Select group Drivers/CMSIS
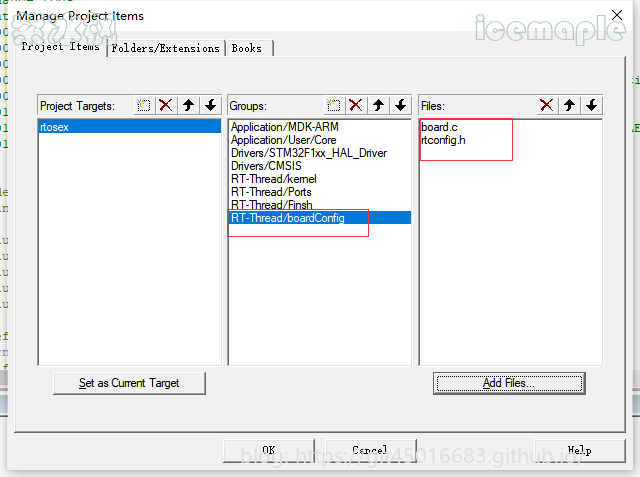Viewport: 640px width, 477px height. click(x=320, y=166)
